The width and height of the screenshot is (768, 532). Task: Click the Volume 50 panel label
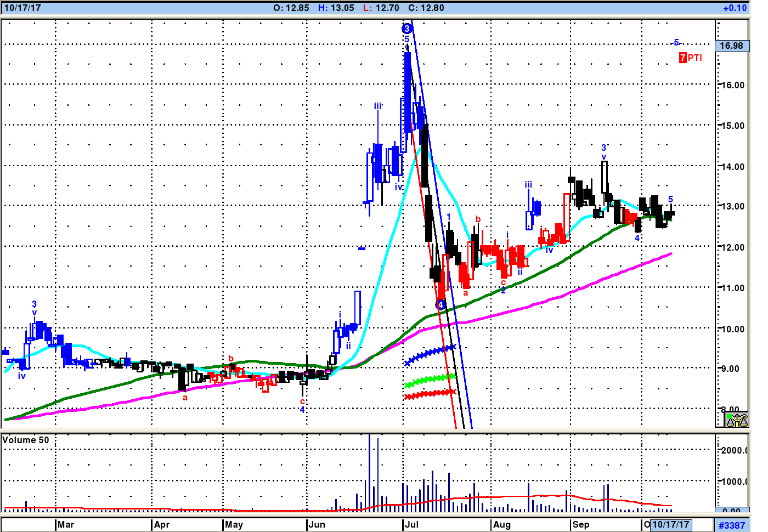click(x=26, y=440)
